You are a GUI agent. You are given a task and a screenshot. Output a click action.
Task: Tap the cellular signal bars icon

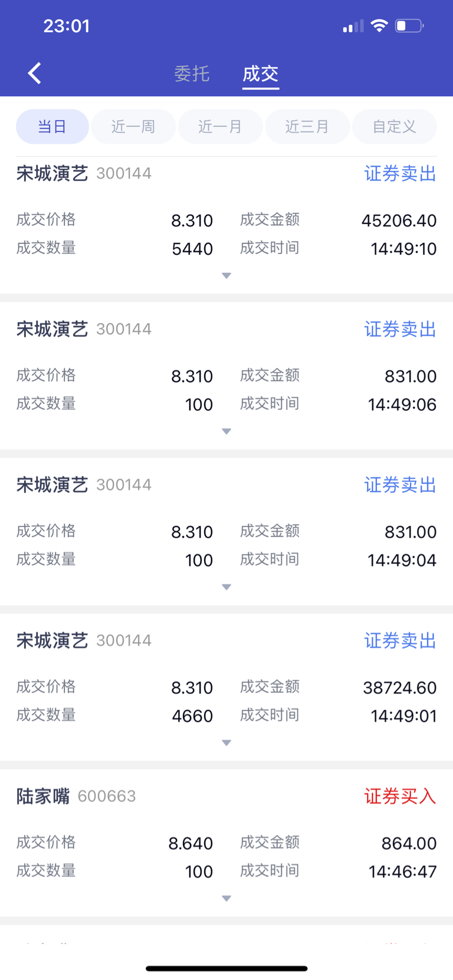[x=353, y=27]
